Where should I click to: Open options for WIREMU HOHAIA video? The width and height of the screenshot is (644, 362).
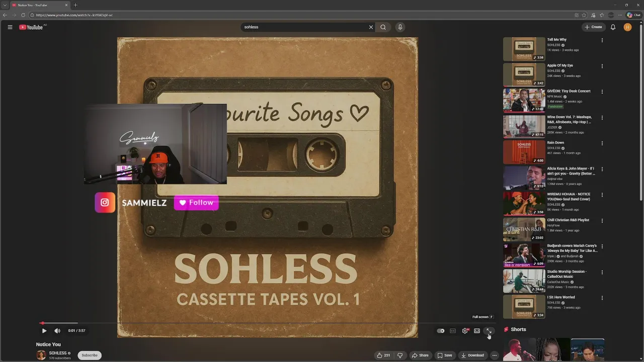point(602,195)
